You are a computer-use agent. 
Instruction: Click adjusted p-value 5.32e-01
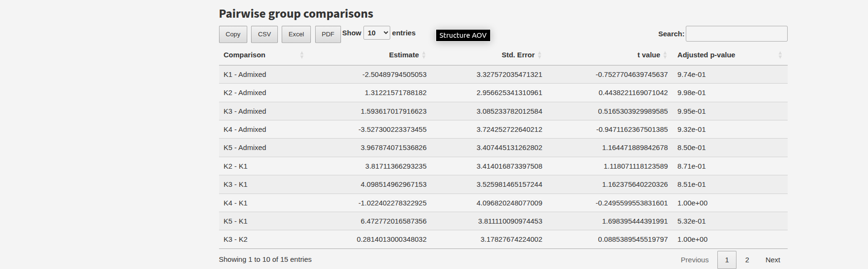click(692, 221)
